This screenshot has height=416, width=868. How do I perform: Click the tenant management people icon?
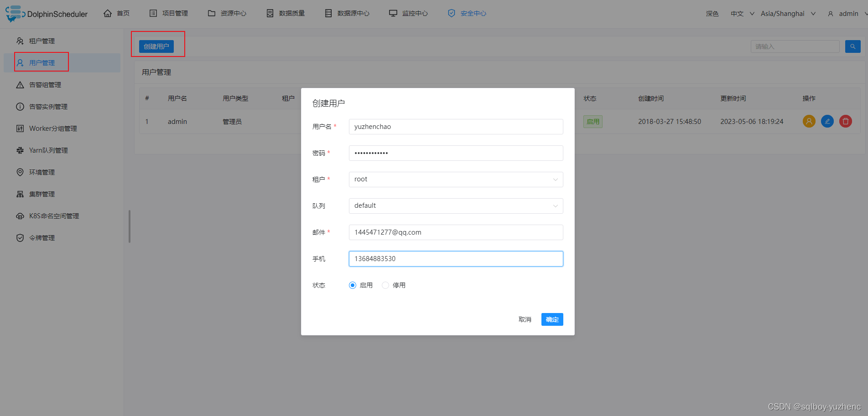(20, 41)
